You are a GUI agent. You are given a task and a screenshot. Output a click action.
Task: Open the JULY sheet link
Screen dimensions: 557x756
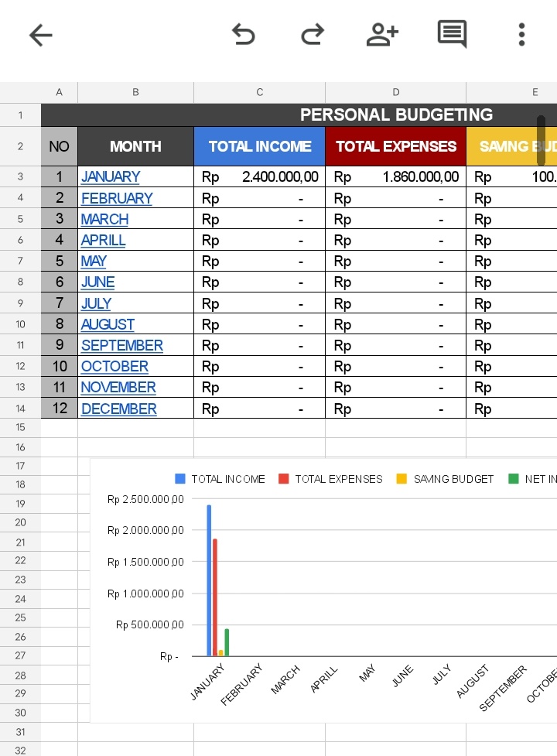tap(96, 303)
